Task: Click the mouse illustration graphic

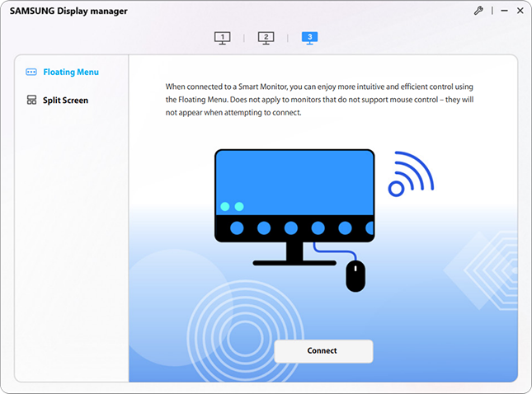Action: (x=355, y=276)
